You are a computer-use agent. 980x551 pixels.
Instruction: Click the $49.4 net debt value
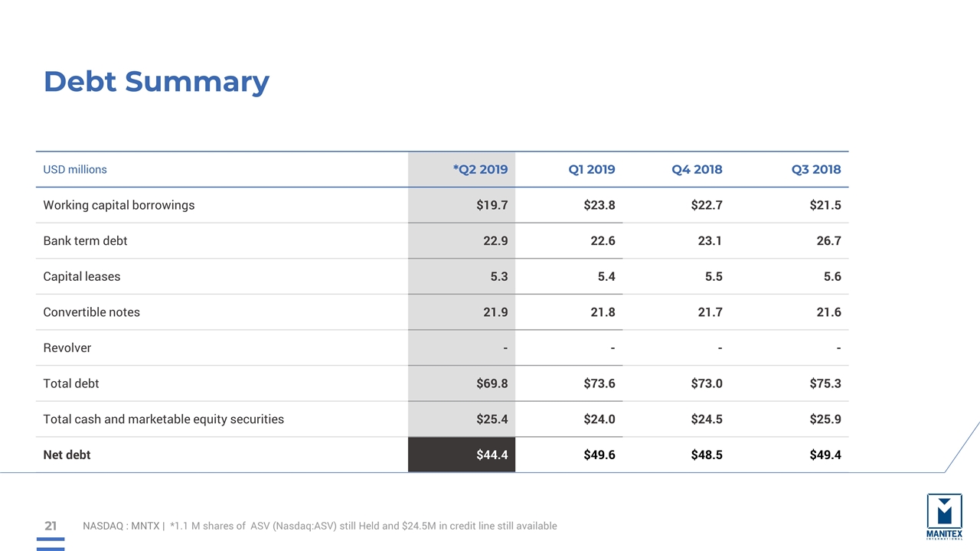pyautogui.click(x=825, y=455)
